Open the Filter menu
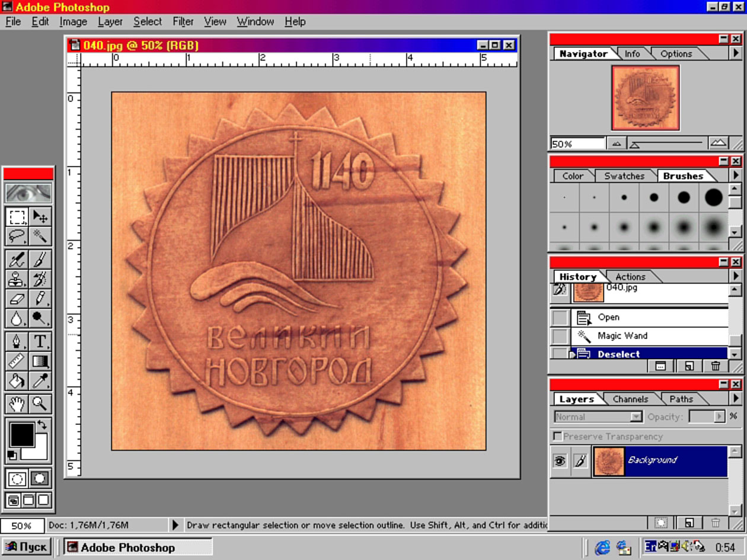Viewport: 747px width, 560px height. pyautogui.click(x=183, y=21)
